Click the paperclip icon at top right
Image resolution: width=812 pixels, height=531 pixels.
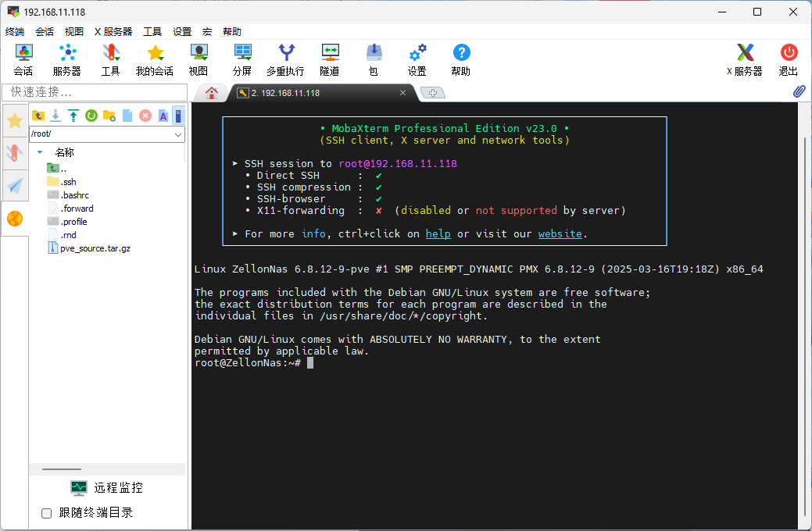pos(799,91)
